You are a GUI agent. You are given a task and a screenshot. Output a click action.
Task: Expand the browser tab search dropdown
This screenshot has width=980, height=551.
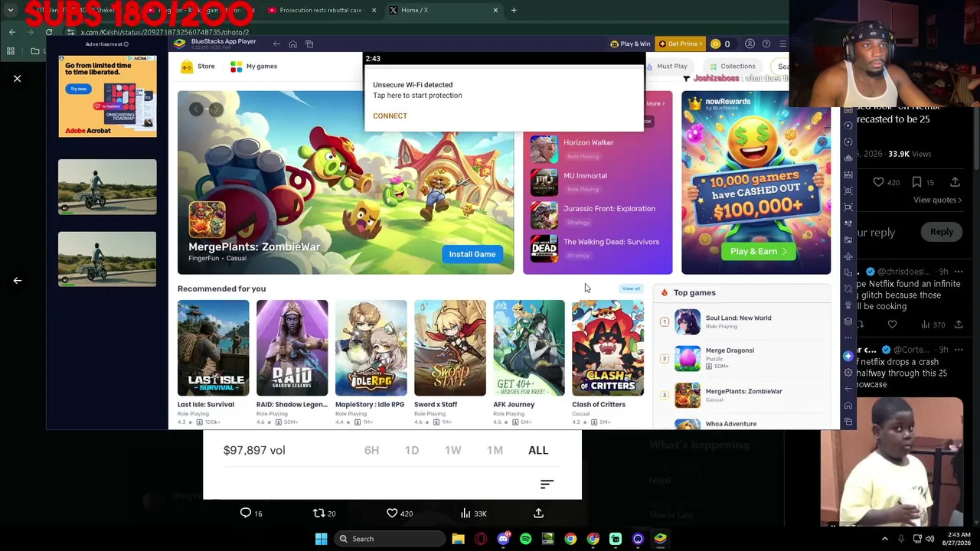pos(11,10)
